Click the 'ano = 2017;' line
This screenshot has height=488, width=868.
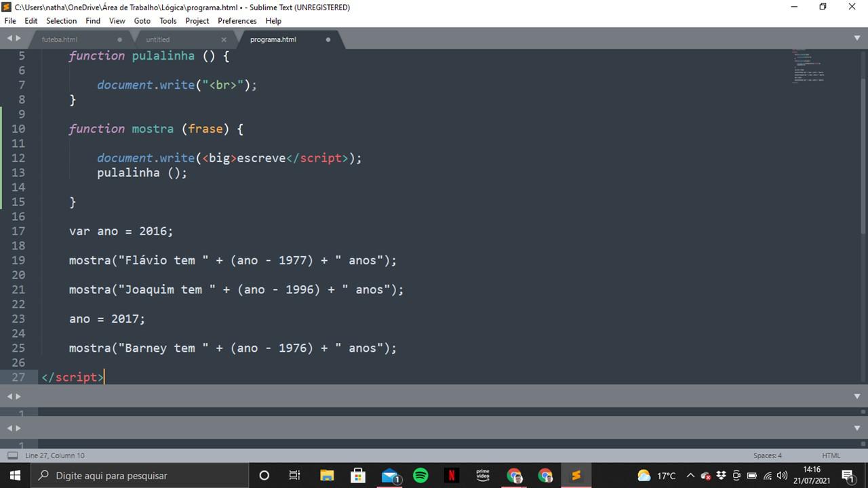(x=107, y=319)
